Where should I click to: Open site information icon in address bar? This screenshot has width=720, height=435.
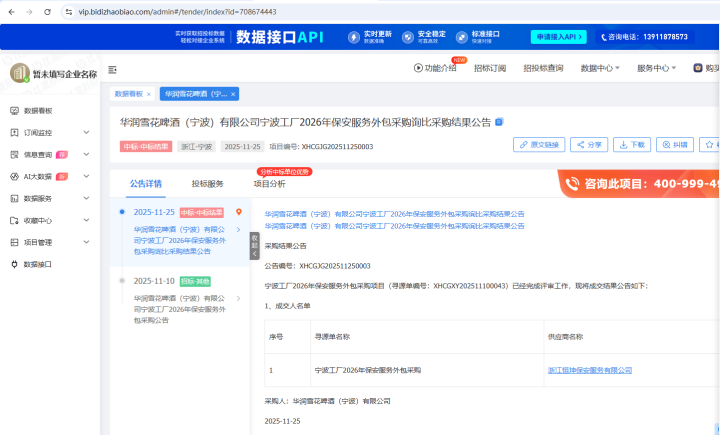(x=69, y=12)
